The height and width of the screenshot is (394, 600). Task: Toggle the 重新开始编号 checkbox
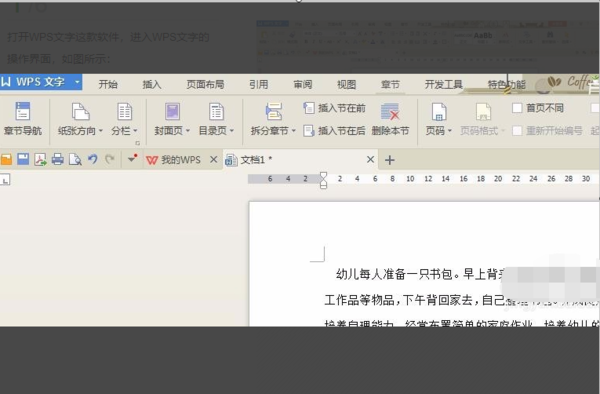click(x=517, y=131)
